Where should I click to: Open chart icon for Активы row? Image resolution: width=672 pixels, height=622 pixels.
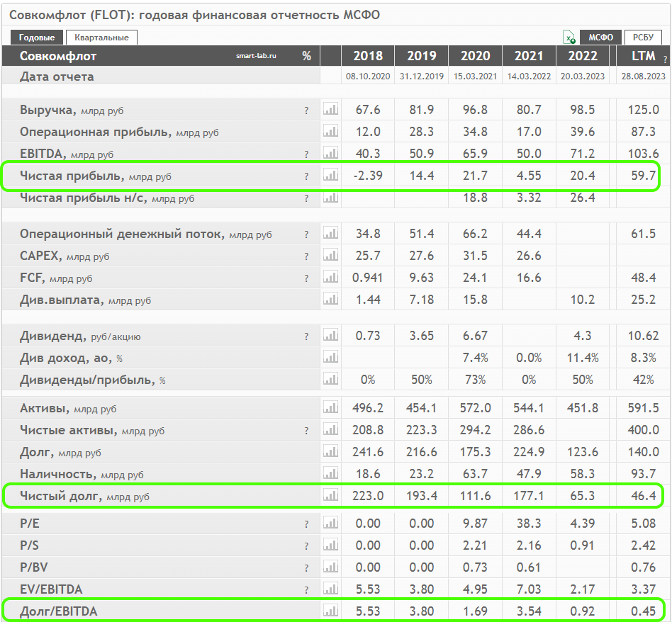[x=330, y=407]
